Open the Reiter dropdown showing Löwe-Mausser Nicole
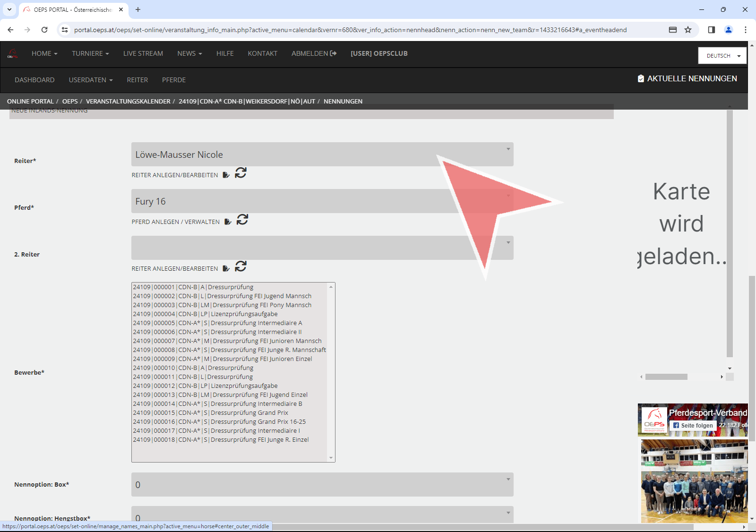756x532 pixels. (322, 154)
